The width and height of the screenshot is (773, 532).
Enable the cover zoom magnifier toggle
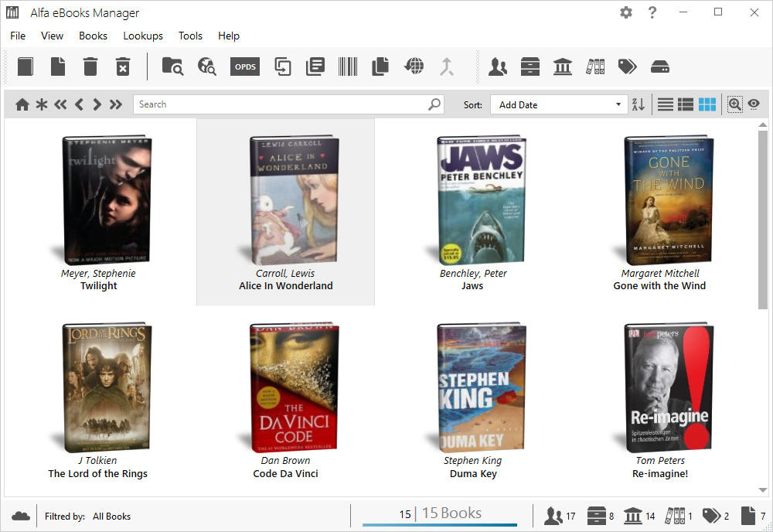pyautogui.click(x=734, y=104)
